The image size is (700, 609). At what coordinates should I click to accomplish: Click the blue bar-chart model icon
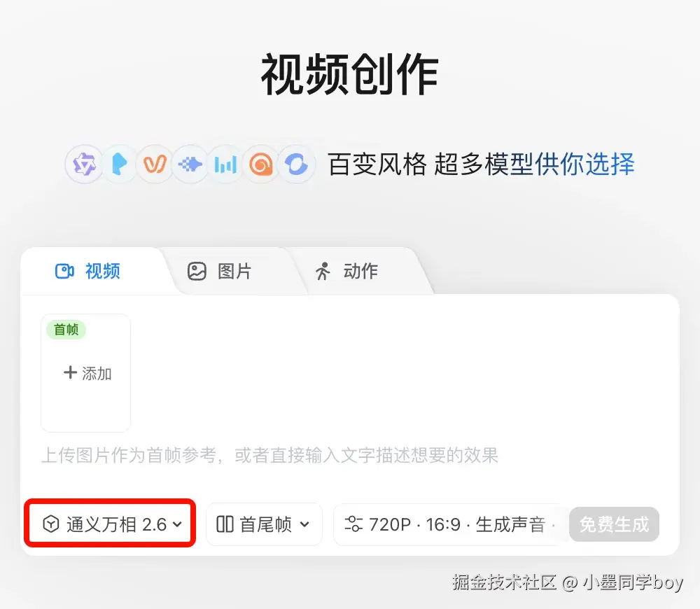225,164
